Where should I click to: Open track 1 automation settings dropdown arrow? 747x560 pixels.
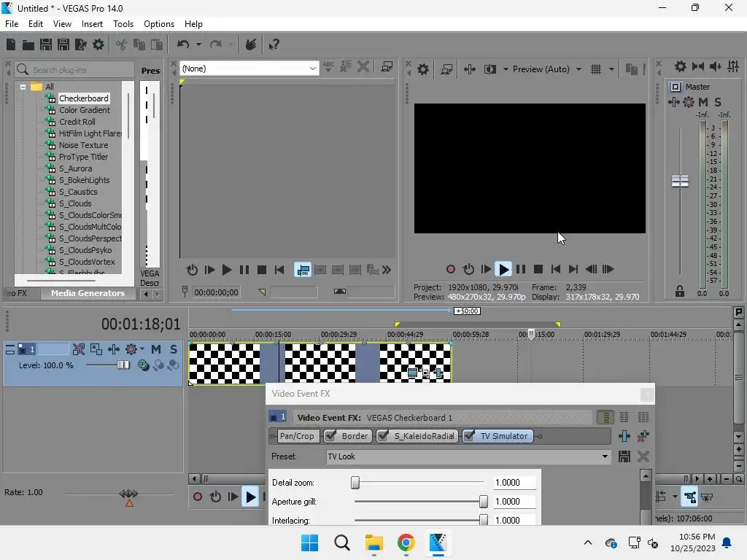142,349
